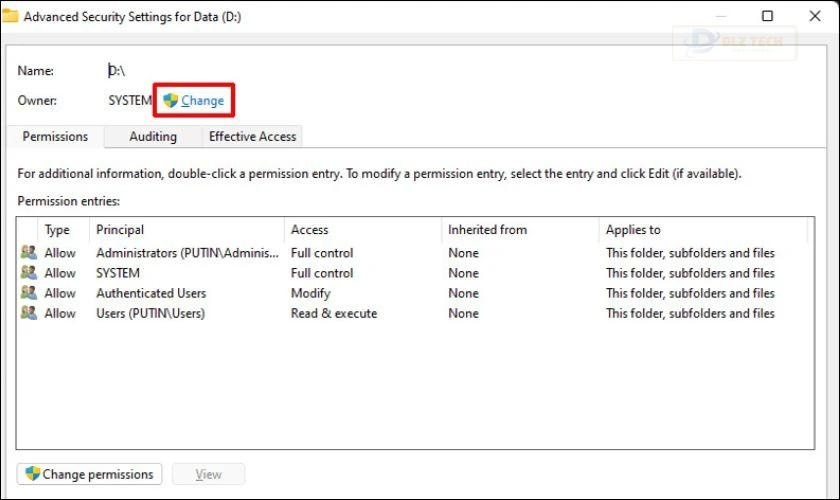
Task: Click the user group icon for the Administrators entry
Action: (x=28, y=253)
